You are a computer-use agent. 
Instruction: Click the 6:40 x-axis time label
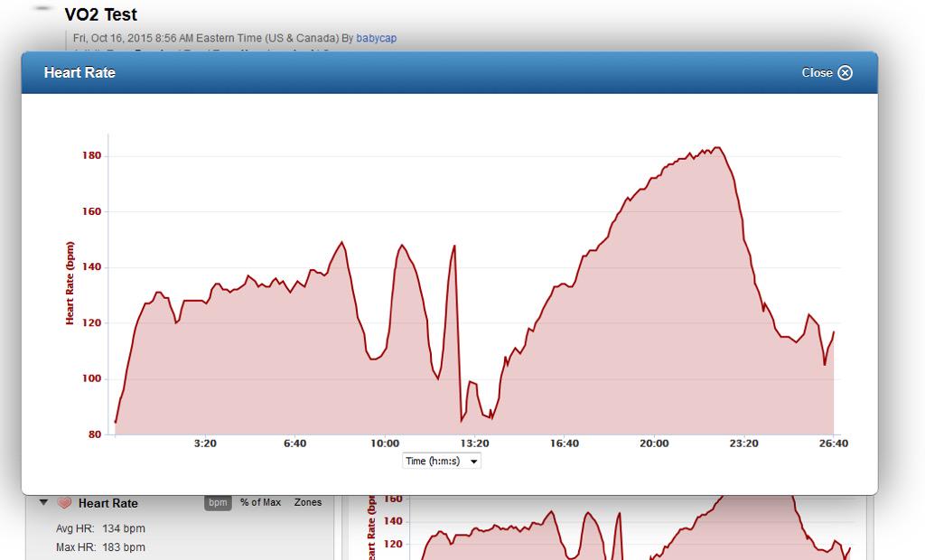pyautogui.click(x=295, y=443)
